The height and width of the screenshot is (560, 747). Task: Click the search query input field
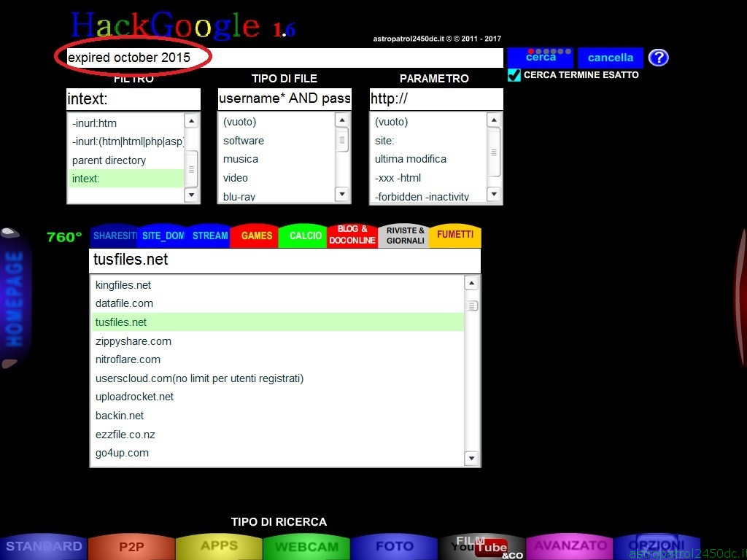(x=285, y=58)
